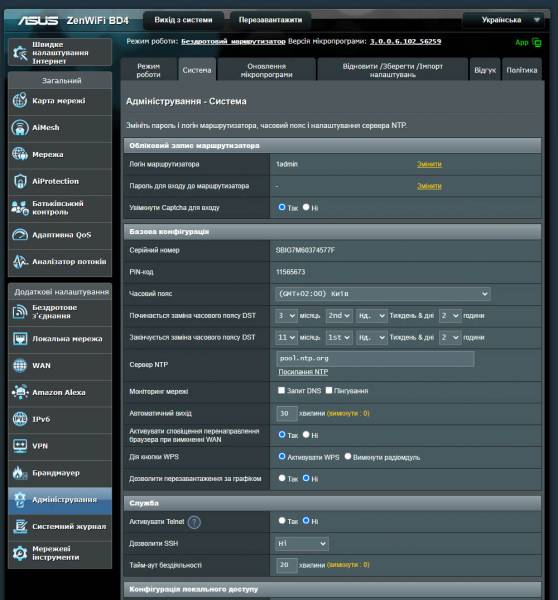Tick the Пінгування checkbox

(x=329, y=390)
